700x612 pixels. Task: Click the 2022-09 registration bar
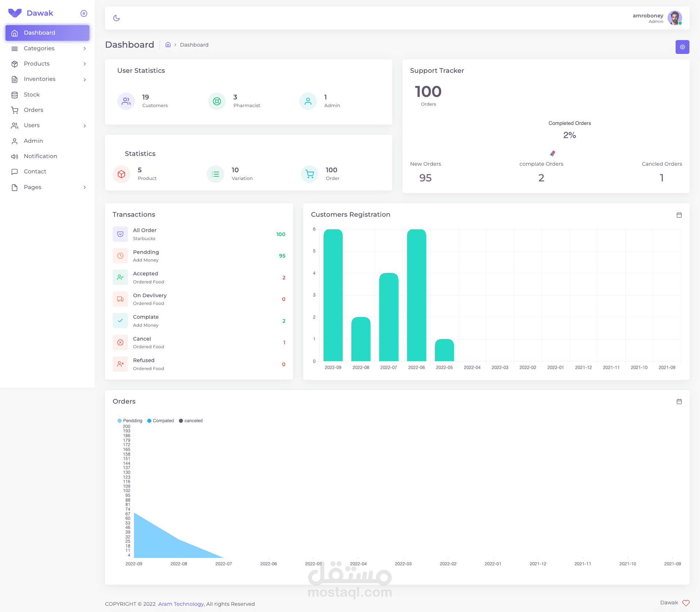click(333, 295)
